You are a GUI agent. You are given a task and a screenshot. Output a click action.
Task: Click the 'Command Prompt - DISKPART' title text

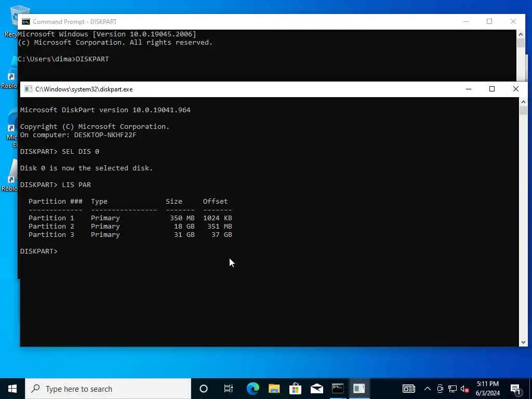tap(75, 22)
